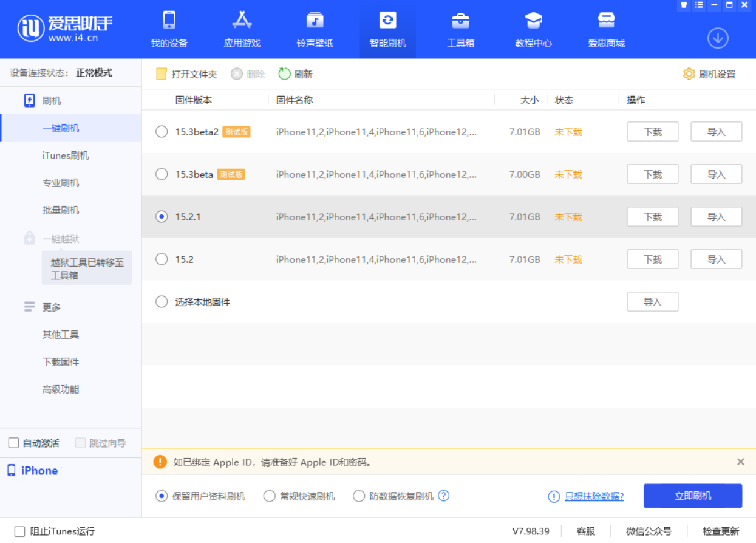
Task: Switch to 智能刷机 smart flash tab
Action: tap(387, 29)
